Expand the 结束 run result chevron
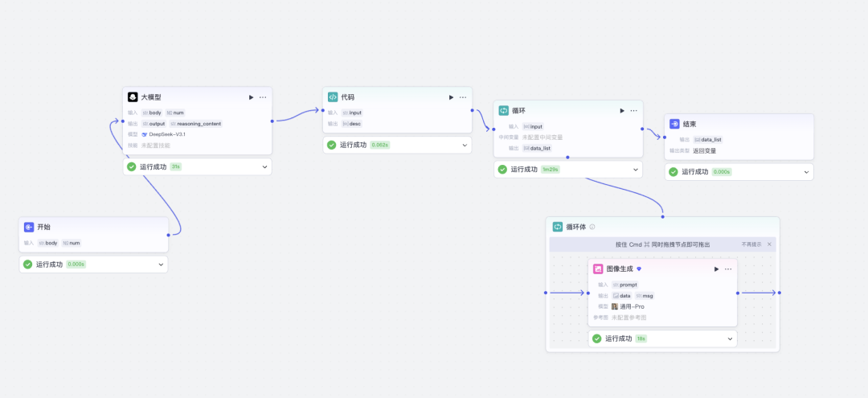 pyautogui.click(x=807, y=172)
